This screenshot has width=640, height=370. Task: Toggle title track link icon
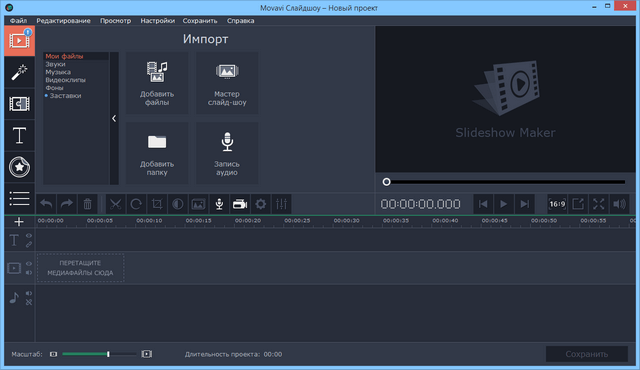point(29,244)
